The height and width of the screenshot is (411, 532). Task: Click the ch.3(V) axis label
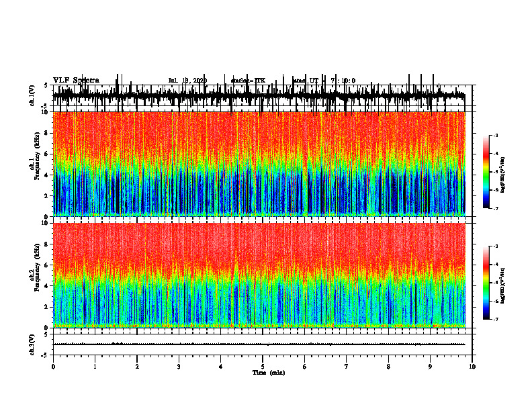tap(32, 345)
